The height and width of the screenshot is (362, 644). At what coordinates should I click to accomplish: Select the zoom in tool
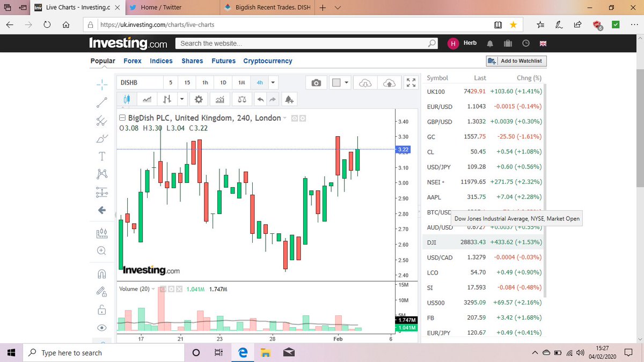coord(101,250)
